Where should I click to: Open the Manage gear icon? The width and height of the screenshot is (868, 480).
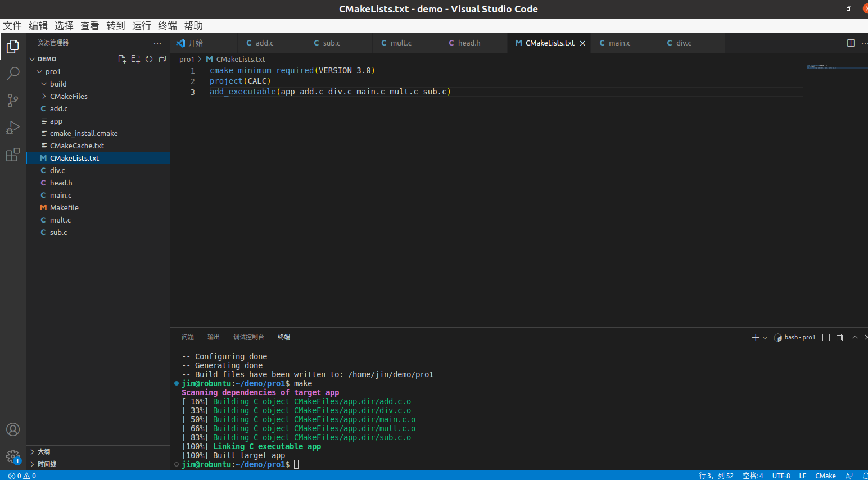tap(13, 456)
